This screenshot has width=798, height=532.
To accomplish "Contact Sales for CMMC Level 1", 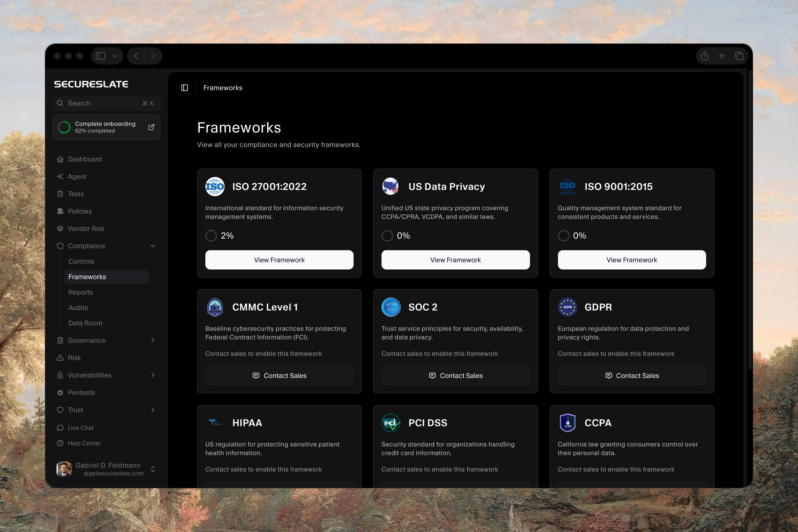I will coord(279,376).
